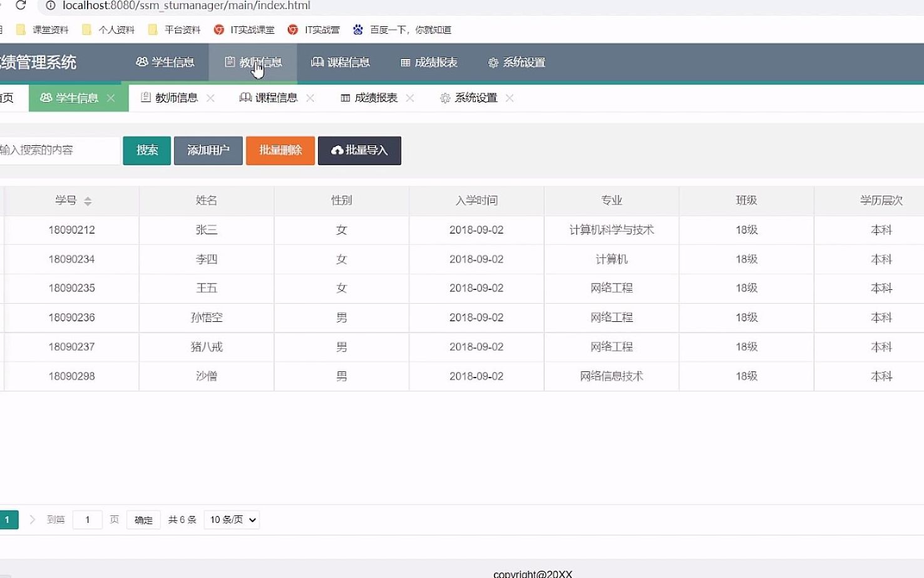Image resolution: width=924 pixels, height=578 pixels.
Task: Click the 批量导入 upload button
Action: pyautogui.click(x=359, y=150)
